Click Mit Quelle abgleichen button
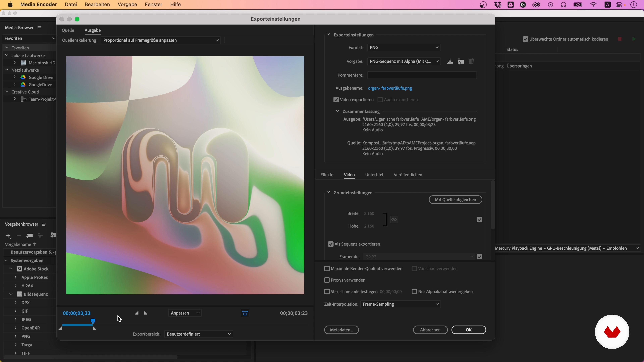Viewport: 644px width, 362px height. click(x=455, y=200)
